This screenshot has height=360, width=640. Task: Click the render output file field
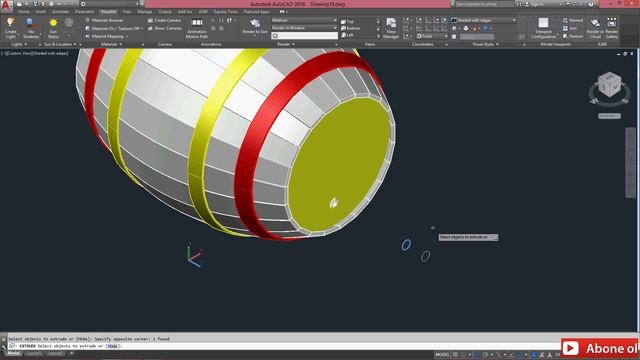pos(304,36)
